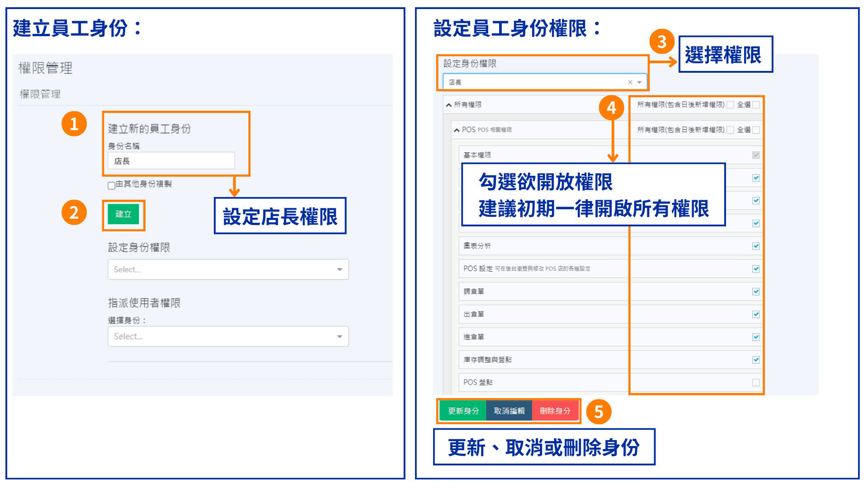Open the 選擇身份 Select dropdown
The width and height of the screenshot is (868, 488).
[228, 337]
